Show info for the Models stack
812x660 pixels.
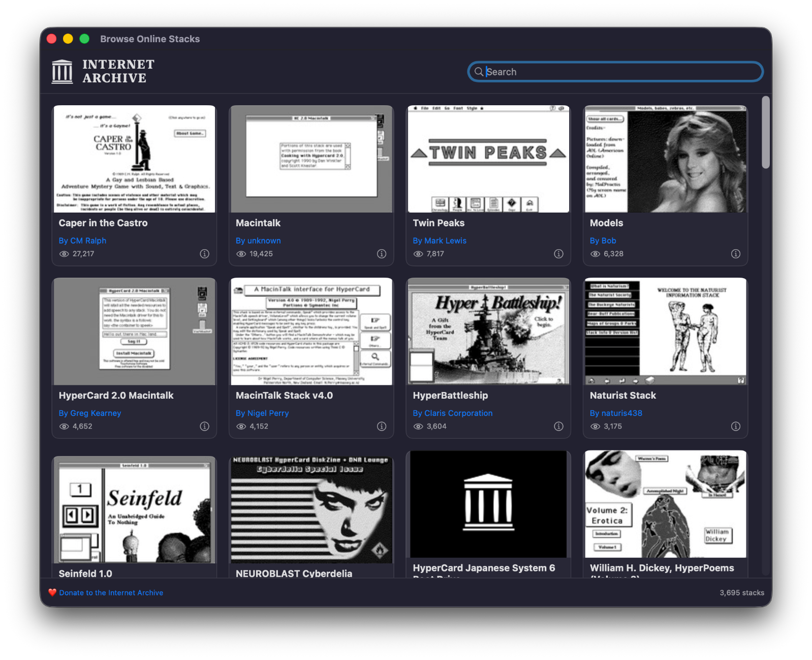pyautogui.click(x=735, y=254)
